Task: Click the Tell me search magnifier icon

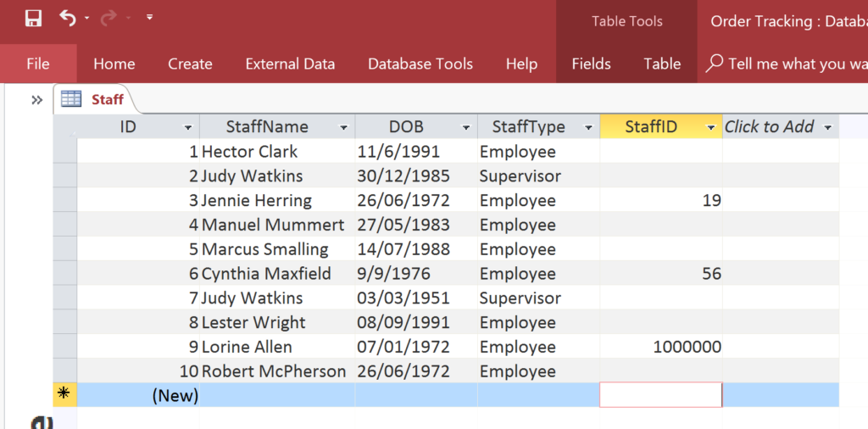Action: pyautogui.click(x=714, y=63)
